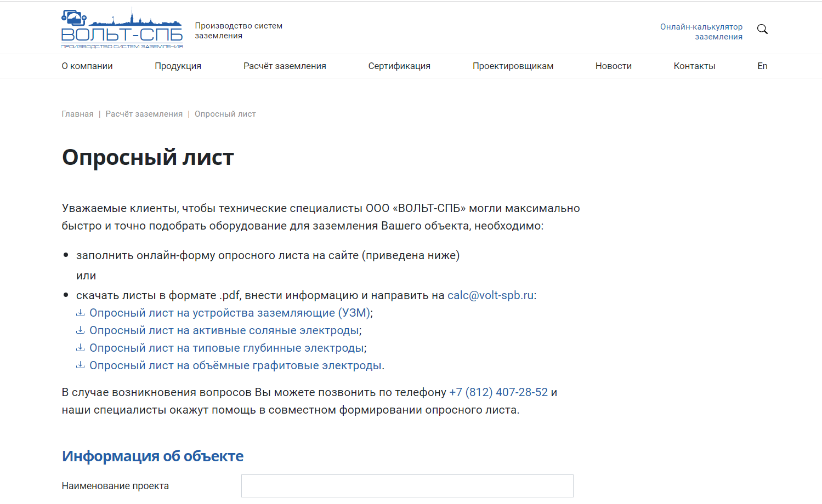822x504 pixels.
Task: Click download icon beside типовые глубинные электроды
Action: (80, 348)
